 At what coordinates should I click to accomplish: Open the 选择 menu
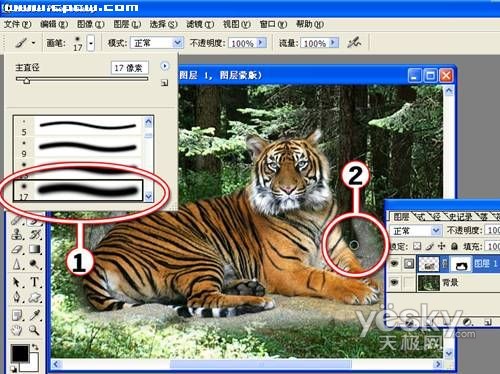click(x=163, y=24)
